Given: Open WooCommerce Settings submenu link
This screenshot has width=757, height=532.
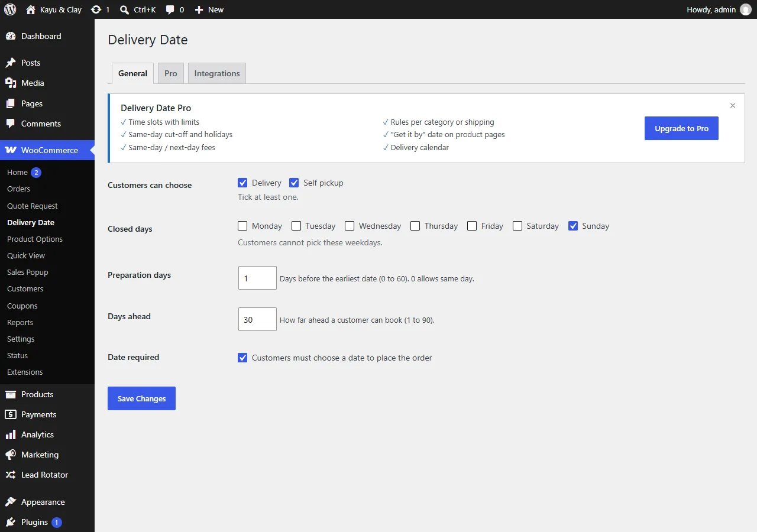Looking at the screenshot, I should [x=21, y=339].
